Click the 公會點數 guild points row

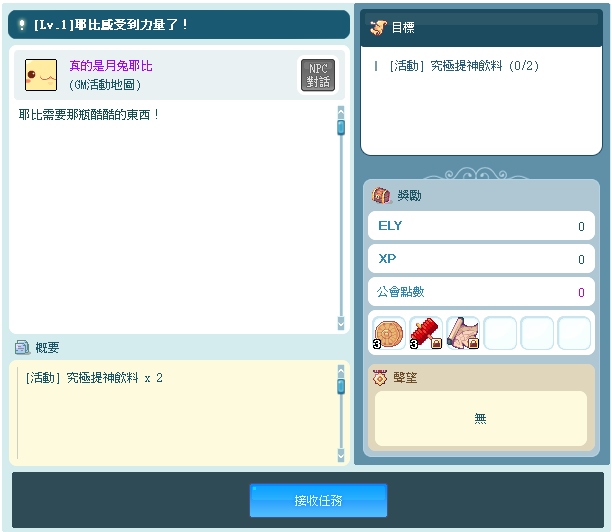481,292
